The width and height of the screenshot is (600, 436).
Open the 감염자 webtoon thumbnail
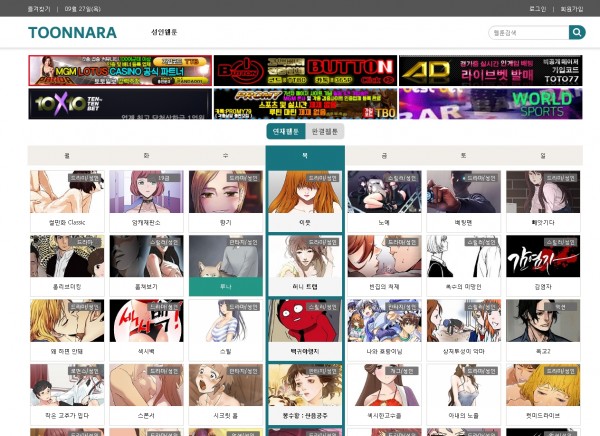point(543,256)
